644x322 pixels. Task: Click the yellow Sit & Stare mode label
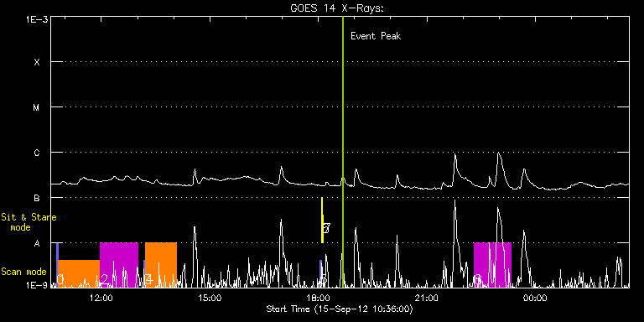29,221
